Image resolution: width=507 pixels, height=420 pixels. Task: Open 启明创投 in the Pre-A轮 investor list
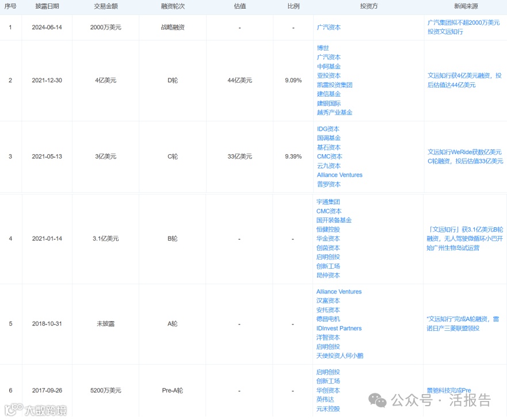tap(328, 372)
